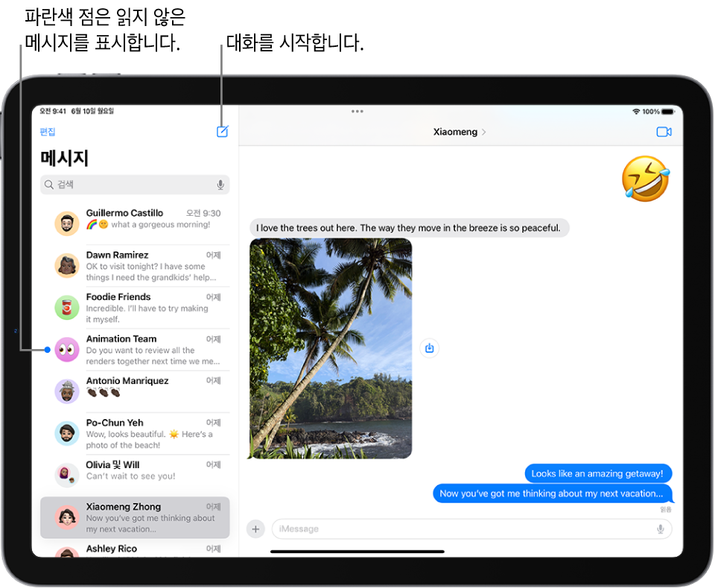Open Xiaomeng contact details chevron

click(484, 132)
